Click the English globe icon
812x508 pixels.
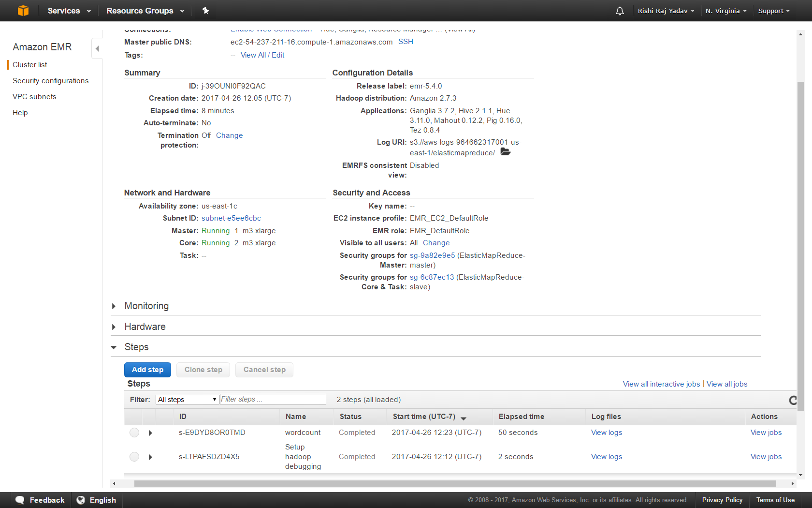pos(81,500)
